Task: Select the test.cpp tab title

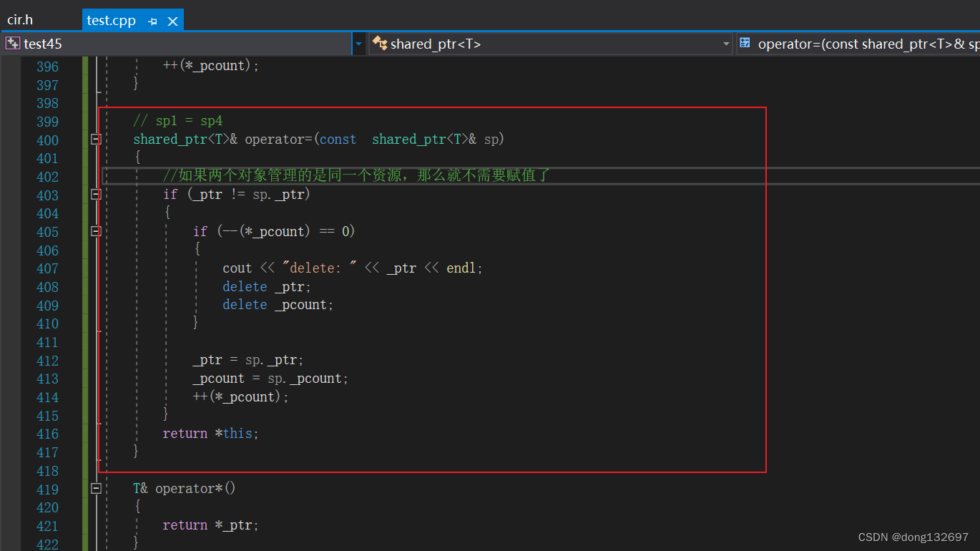Action: tap(112, 20)
